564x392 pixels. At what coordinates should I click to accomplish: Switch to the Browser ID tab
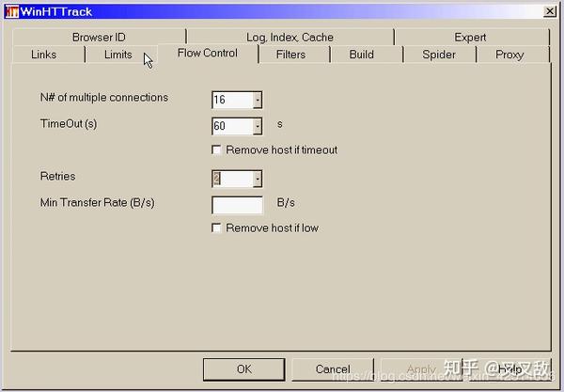99,37
